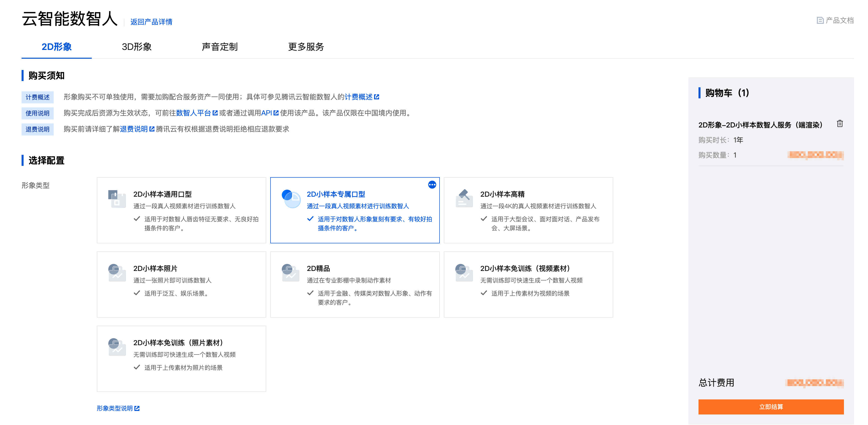
Task: Click checkmark beside 适用于金融、传媒类 text
Action: pyautogui.click(x=310, y=293)
